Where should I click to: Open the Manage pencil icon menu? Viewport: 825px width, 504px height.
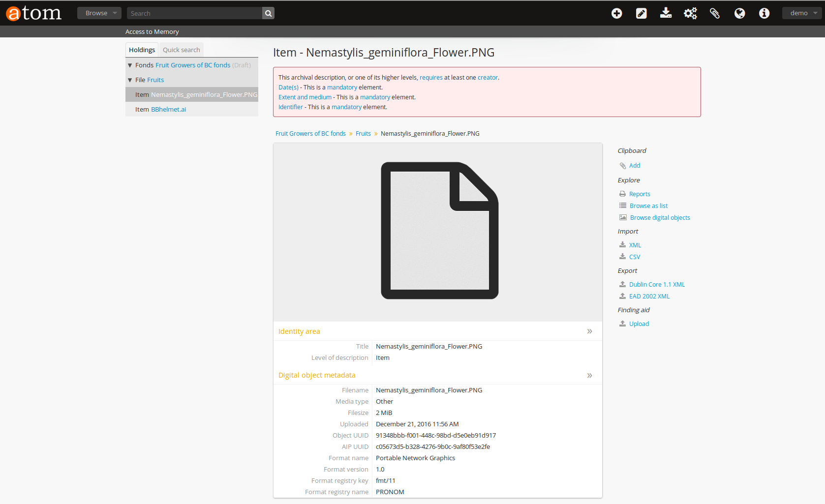641,13
